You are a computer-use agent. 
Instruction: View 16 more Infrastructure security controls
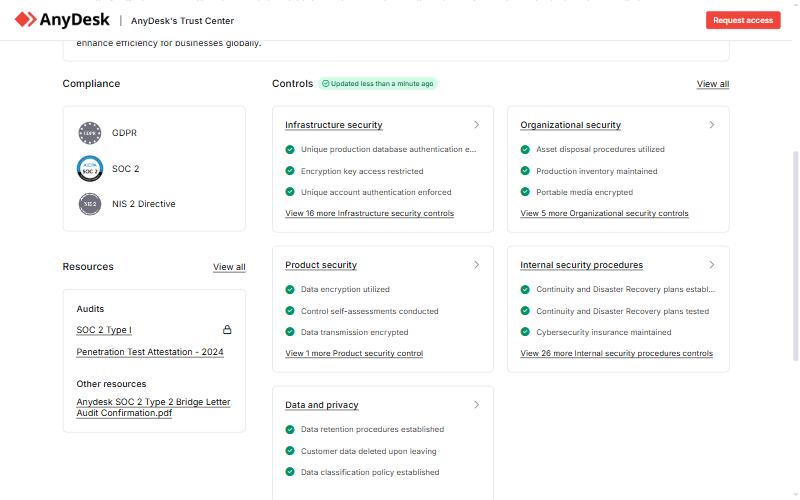coord(369,213)
